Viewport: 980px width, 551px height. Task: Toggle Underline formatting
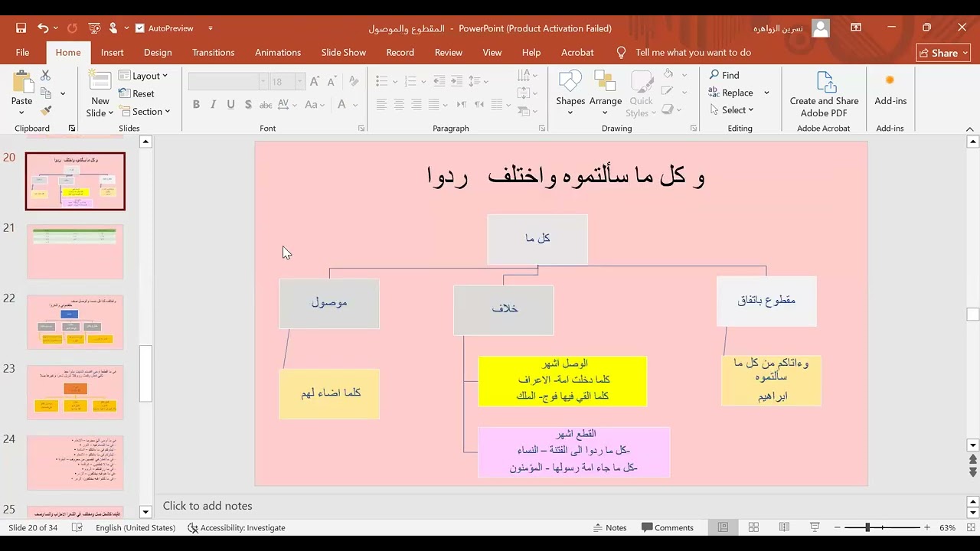[230, 105]
